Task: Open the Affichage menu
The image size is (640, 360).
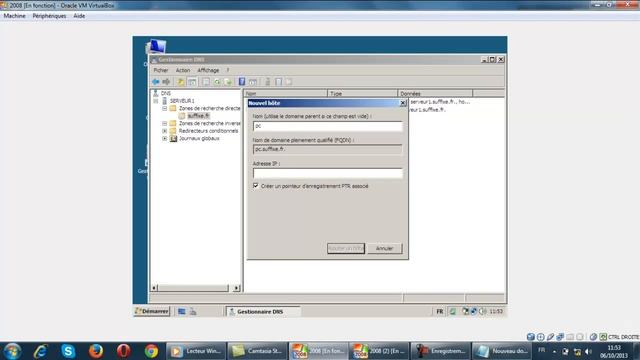Action: (x=208, y=70)
